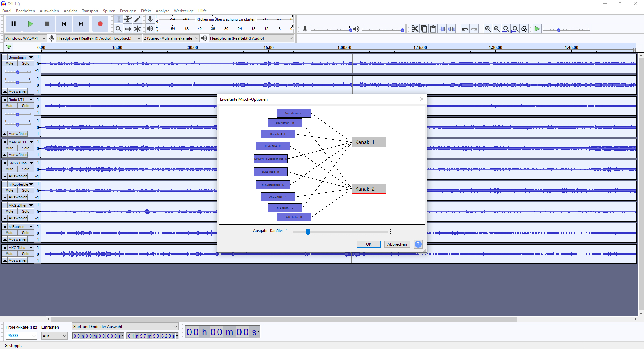Open the Windows WASAPI host dropdown

(25, 38)
